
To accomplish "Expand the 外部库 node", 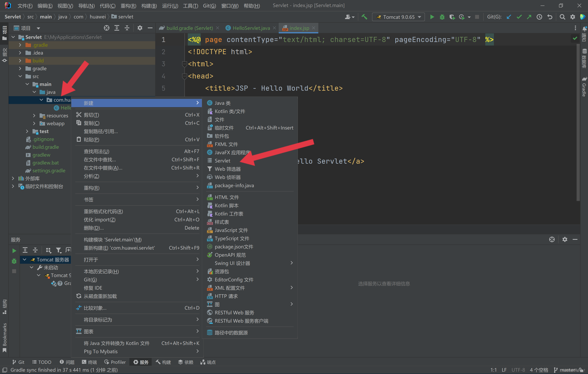I will [x=13, y=178].
